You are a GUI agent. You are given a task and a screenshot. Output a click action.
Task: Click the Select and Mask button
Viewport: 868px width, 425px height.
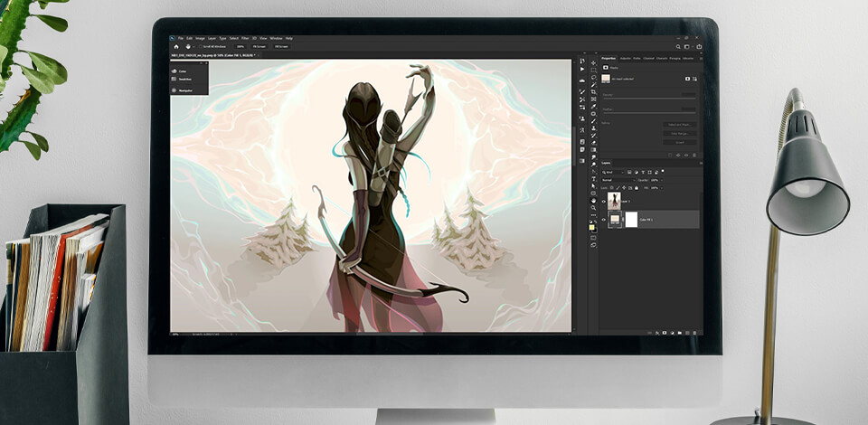pos(680,125)
